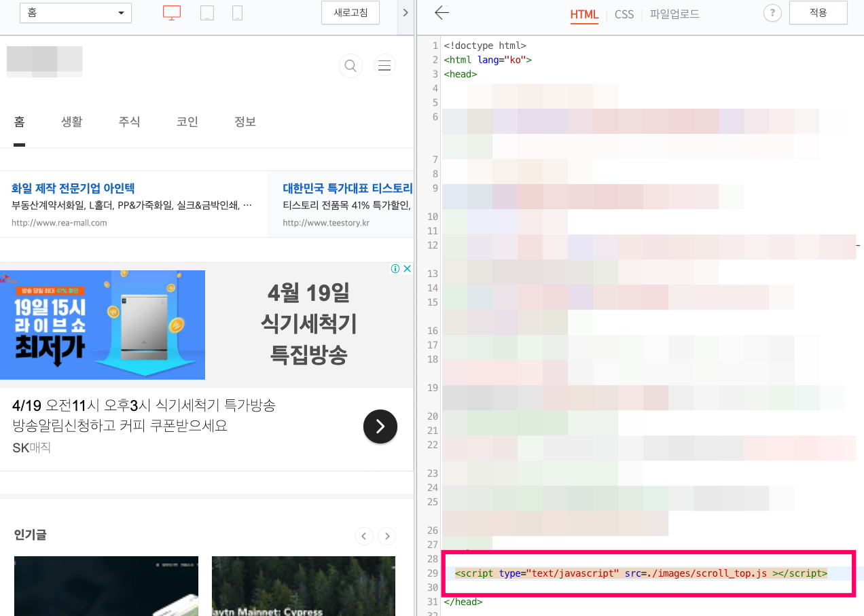
Task: Click the 적용 apply button
Action: coord(818,13)
